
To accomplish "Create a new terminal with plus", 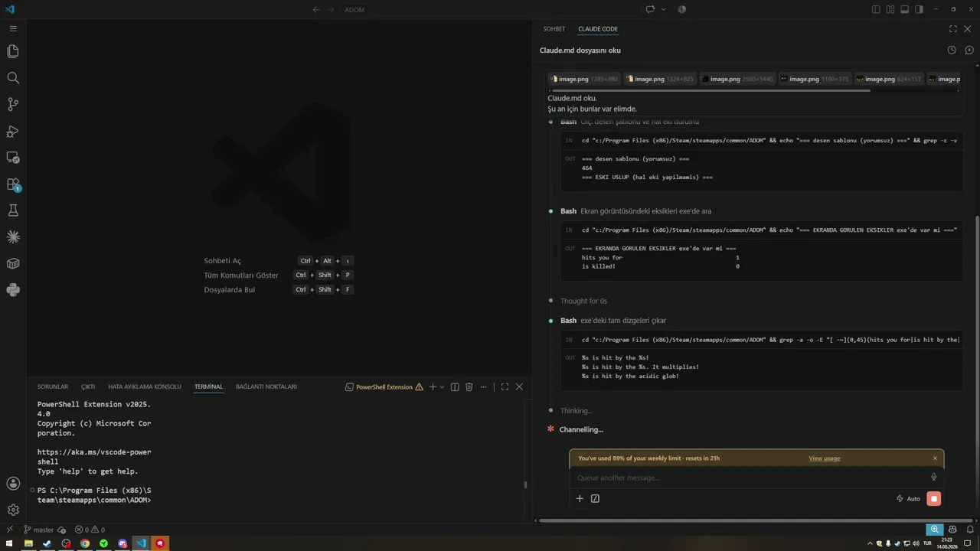I will coord(433,387).
